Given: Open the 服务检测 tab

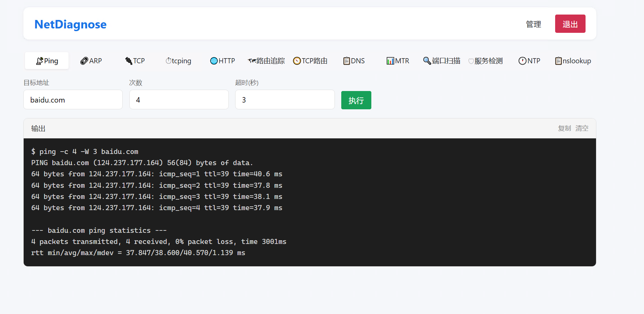Looking at the screenshot, I should coord(486,61).
